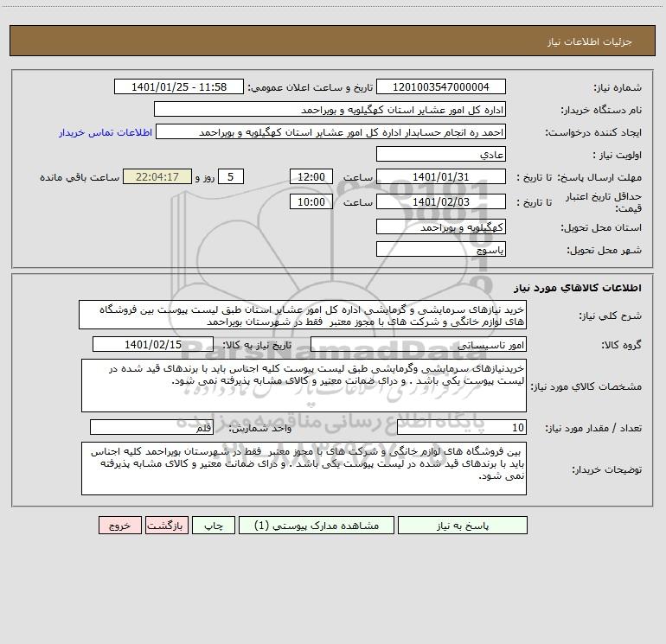Click the جزئیات اطلاعات نیاز header title
This screenshot has width=666, height=644.
click(x=590, y=41)
